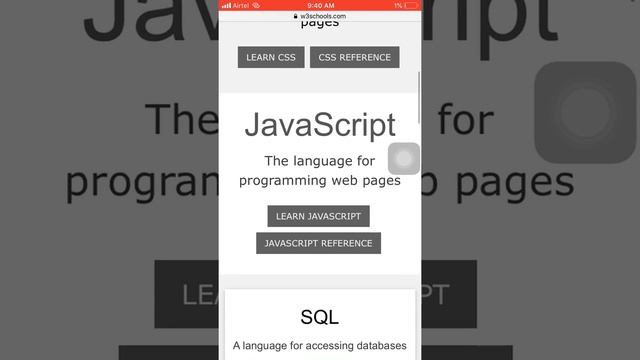This screenshot has height=360, width=640.
Task: Tap the 1% battery percentage
Action: (398, 5)
